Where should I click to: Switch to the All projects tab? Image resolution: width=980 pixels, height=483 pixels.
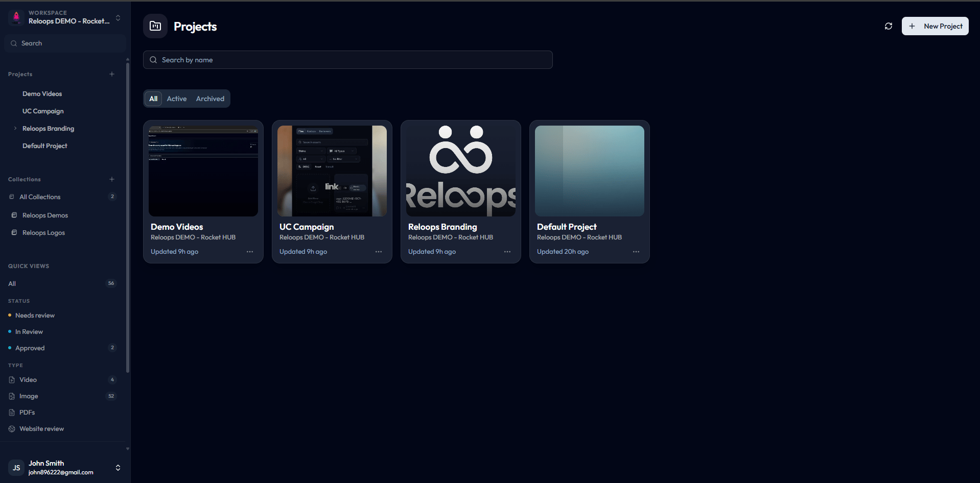click(153, 99)
